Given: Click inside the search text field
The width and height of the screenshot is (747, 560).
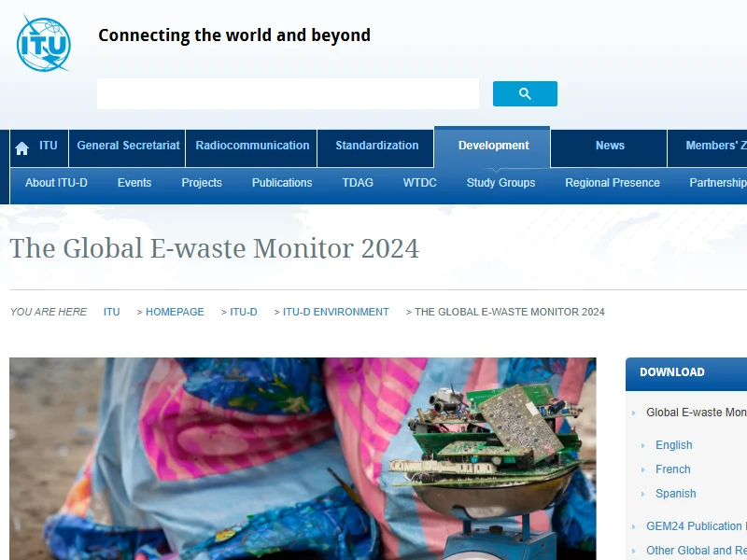Looking at the screenshot, I should [x=288, y=94].
